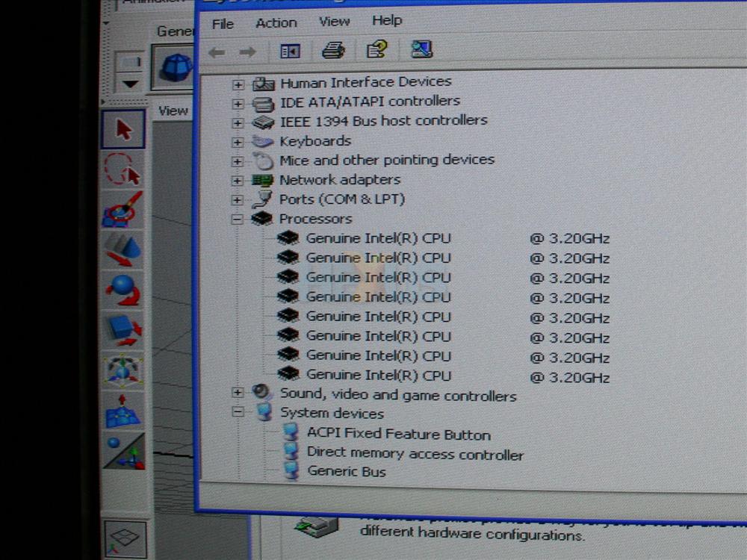Select Network adapters category
Image resolution: width=747 pixels, height=560 pixels.
(340, 180)
